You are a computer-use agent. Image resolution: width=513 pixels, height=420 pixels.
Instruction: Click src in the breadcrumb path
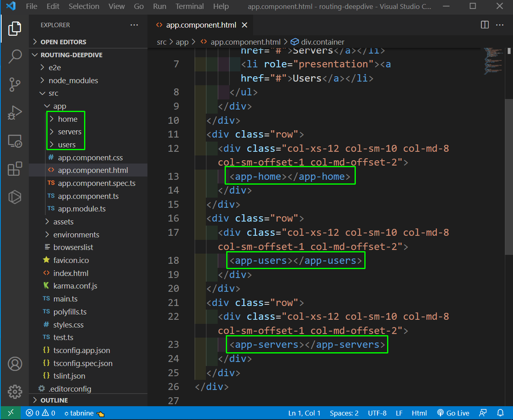point(162,42)
